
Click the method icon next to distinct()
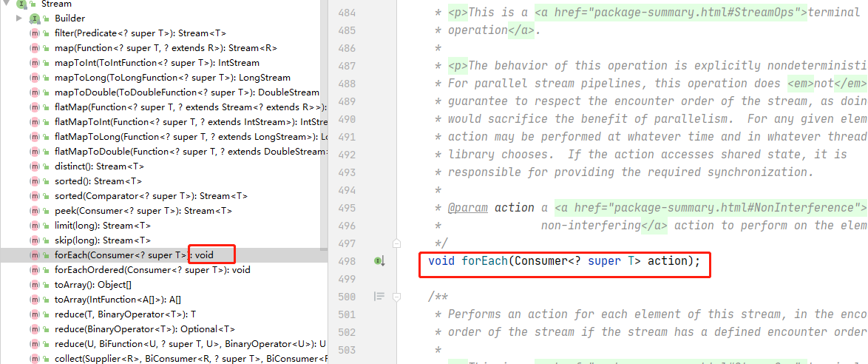coord(35,166)
